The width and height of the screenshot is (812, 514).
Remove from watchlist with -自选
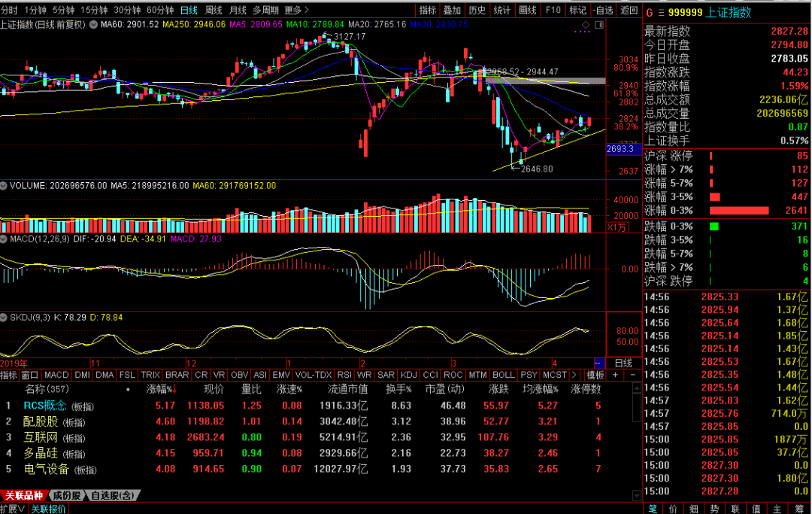pyautogui.click(x=603, y=10)
